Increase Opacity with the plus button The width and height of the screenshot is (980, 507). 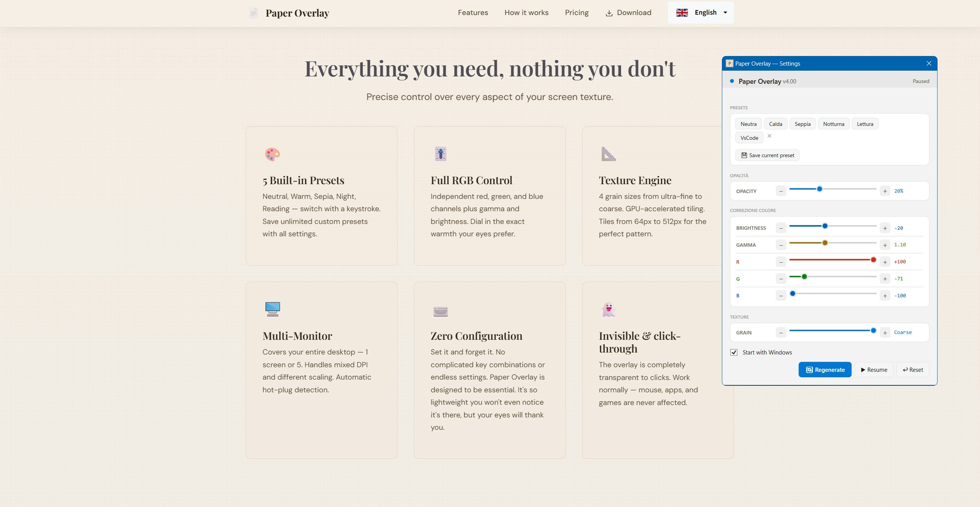click(885, 191)
